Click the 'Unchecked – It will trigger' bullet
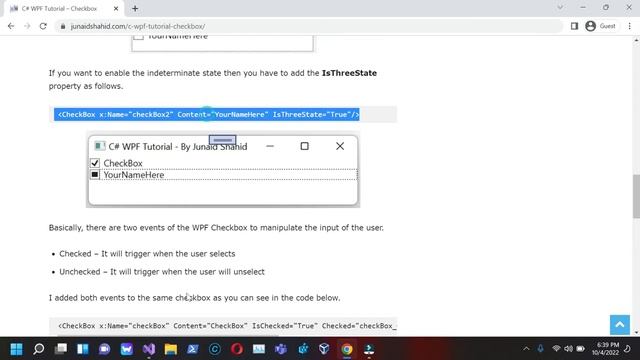Image resolution: width=640 pixels, height=360 pixels. (162, 272)
